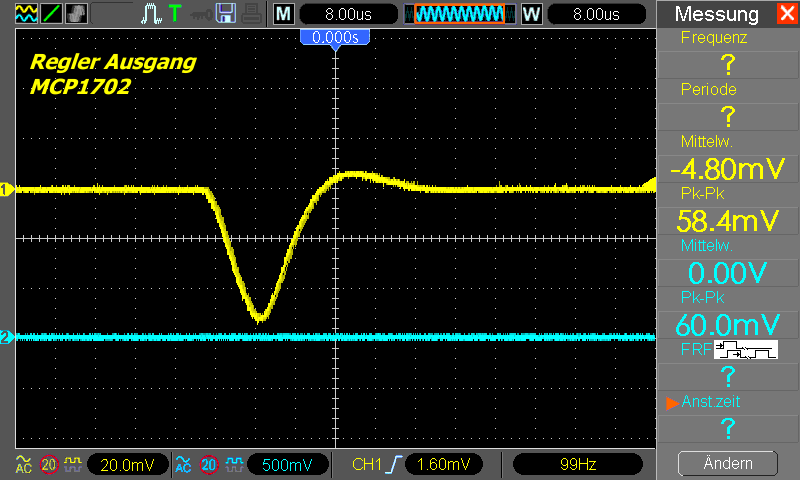Click the CH2 500mV vertical scale readout

click(x=287, y=464)
